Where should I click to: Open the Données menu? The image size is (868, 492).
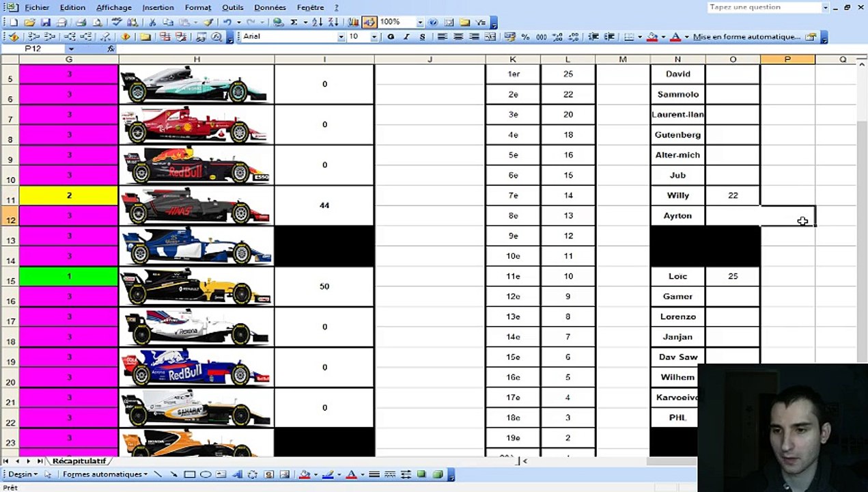tap(270, 8)
